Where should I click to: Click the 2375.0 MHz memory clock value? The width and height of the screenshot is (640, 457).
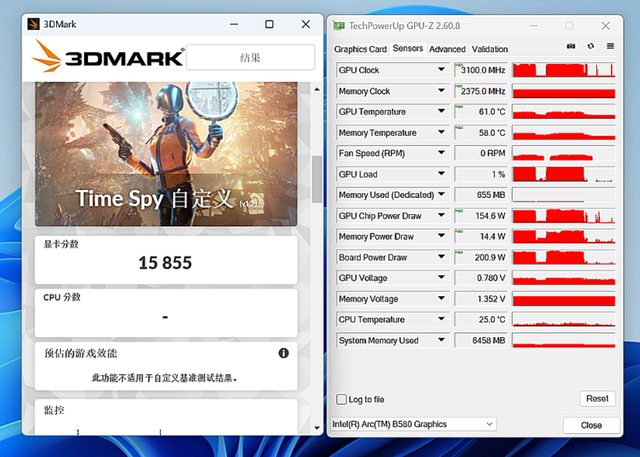click(x=483, y=91)
